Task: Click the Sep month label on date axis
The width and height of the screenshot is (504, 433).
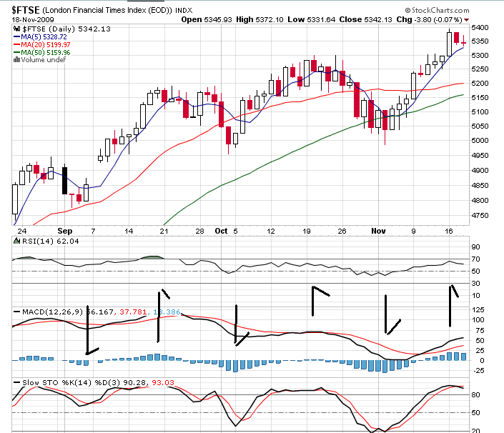Action: (x=65, y=231)
